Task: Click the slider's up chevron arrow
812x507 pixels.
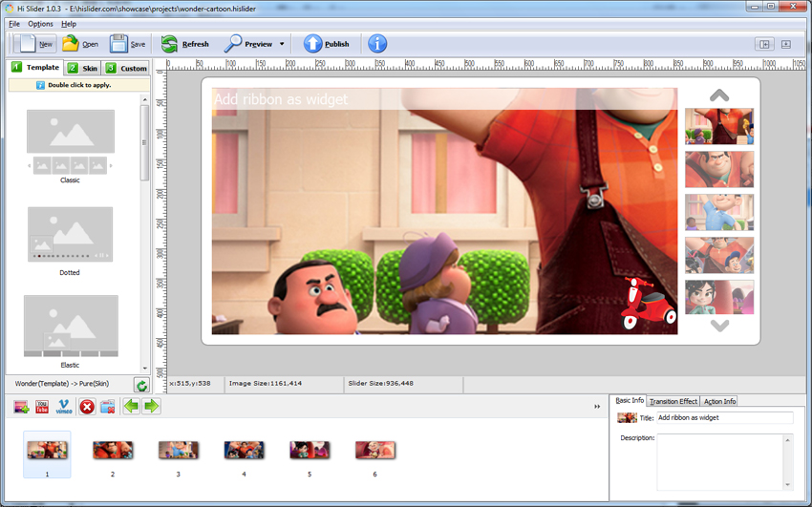Action: 719,95
